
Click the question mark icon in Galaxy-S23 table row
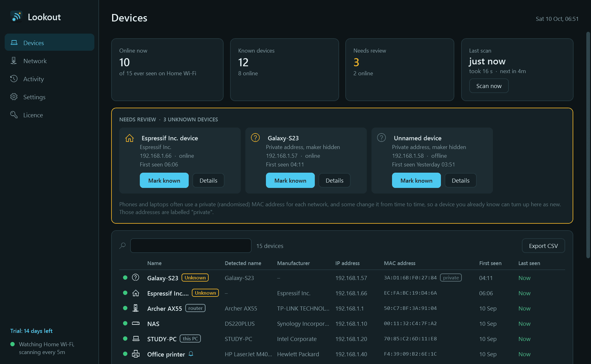135,278
